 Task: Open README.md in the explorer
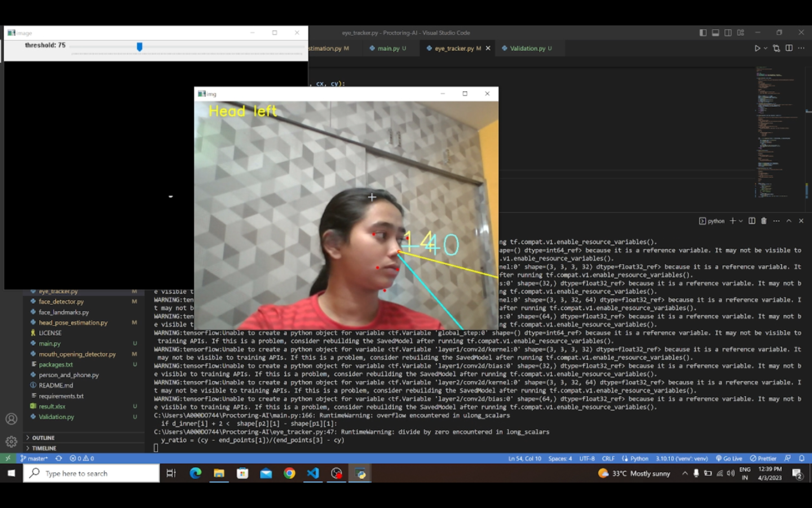[x=84, y=385]
